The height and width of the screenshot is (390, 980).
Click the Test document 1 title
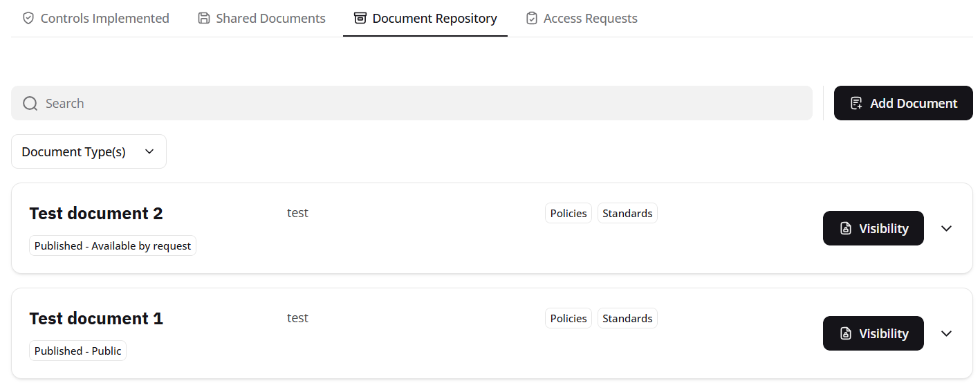click(96, 319)
